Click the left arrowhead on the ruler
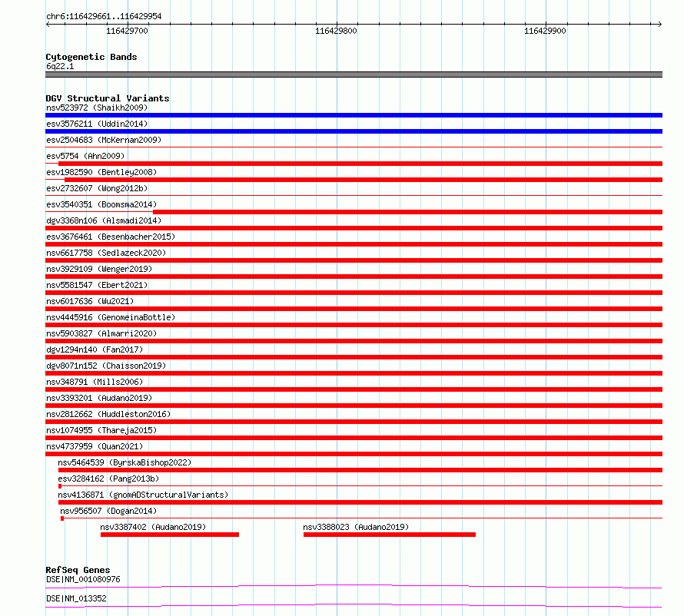This screenshot has width=684, height=616. (48, 24)
